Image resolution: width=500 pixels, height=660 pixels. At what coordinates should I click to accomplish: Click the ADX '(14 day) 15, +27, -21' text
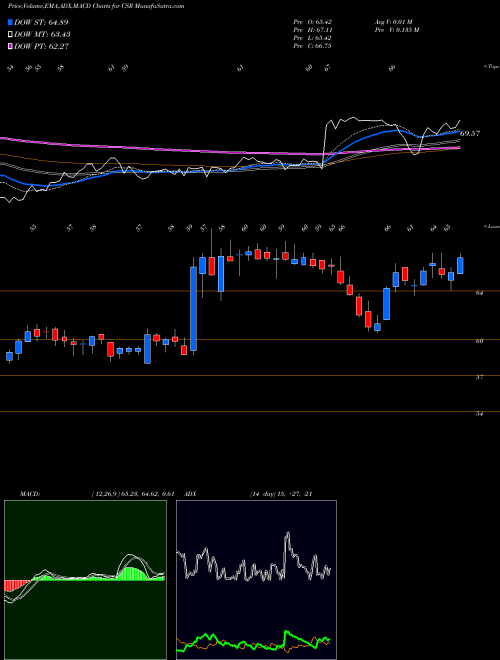tap(281, 494)
